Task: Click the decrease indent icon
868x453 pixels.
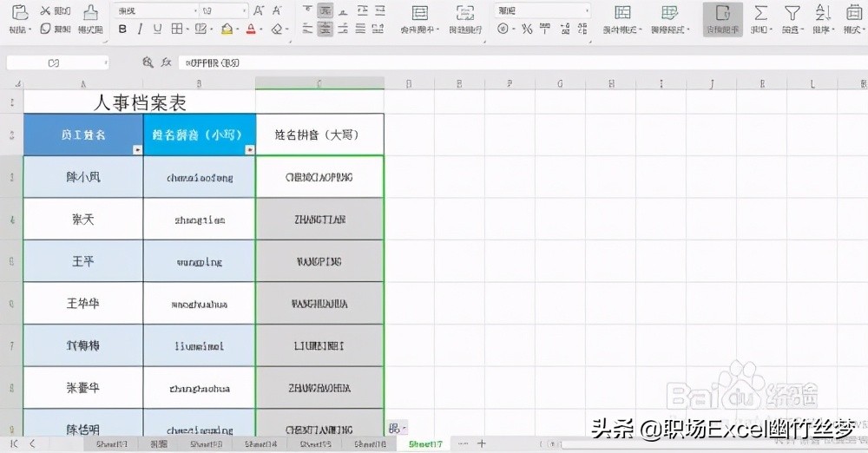Action: pyautogui.click(x=362, y=10)
